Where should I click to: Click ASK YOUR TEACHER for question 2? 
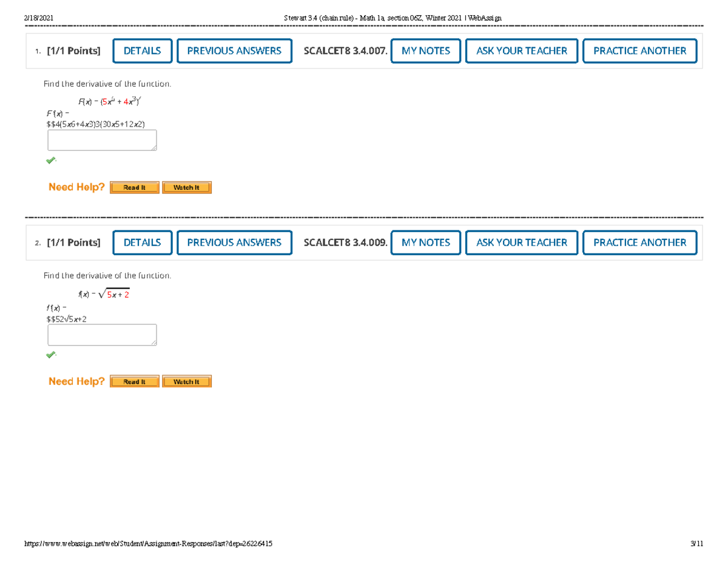click(x=522, y=243)
